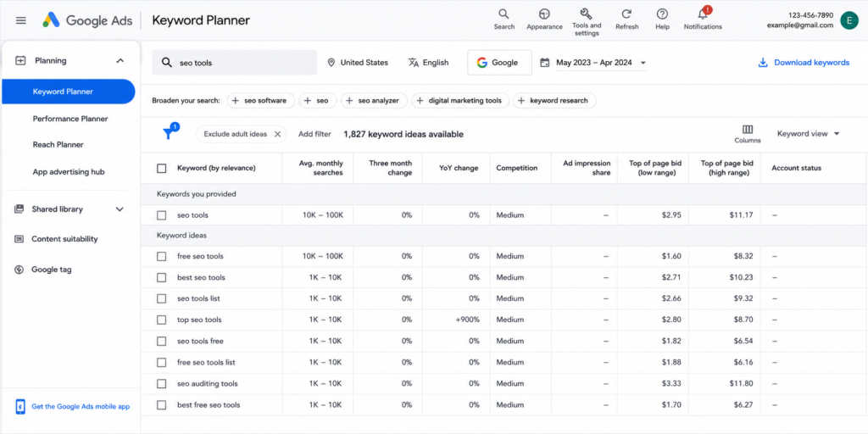868x434 pixels.
Task: Open the Help question-mark icon
Action: pos(662,14)
